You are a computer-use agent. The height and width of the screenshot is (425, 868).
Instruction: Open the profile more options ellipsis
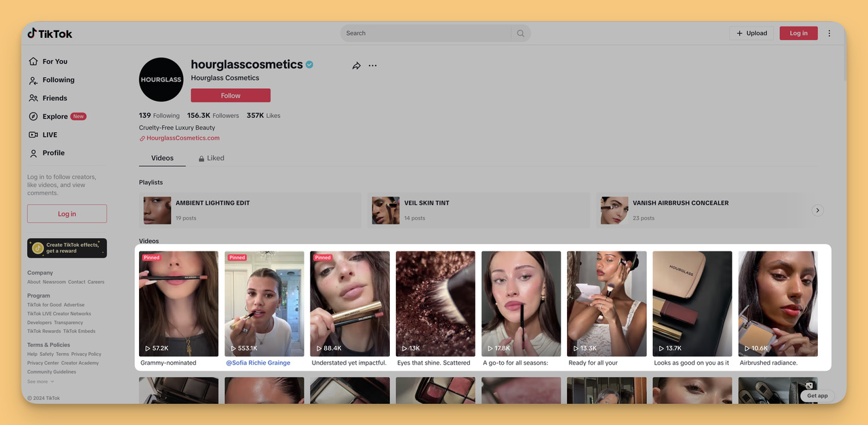click(372, 66)
